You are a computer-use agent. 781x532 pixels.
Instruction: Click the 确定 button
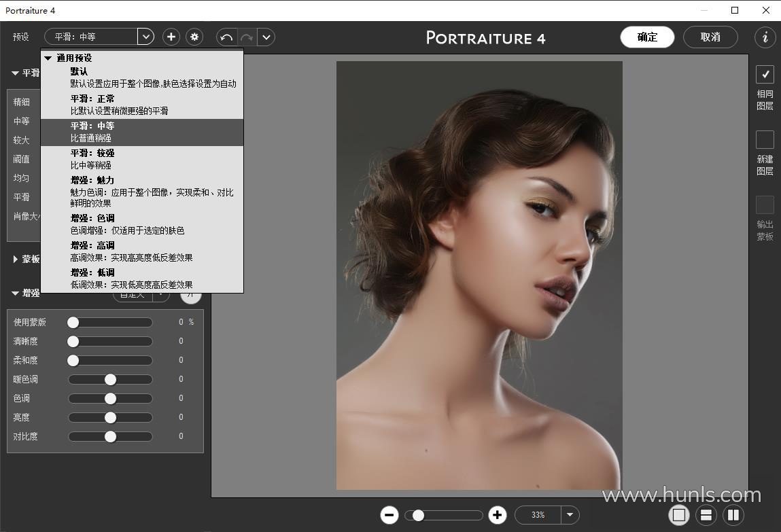[x=647, y=37]
